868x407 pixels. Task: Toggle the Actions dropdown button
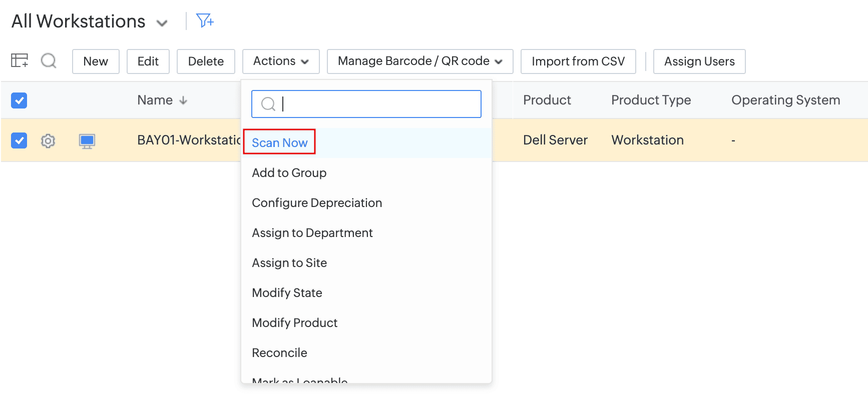pyautogui.click(x=281, y=61)
